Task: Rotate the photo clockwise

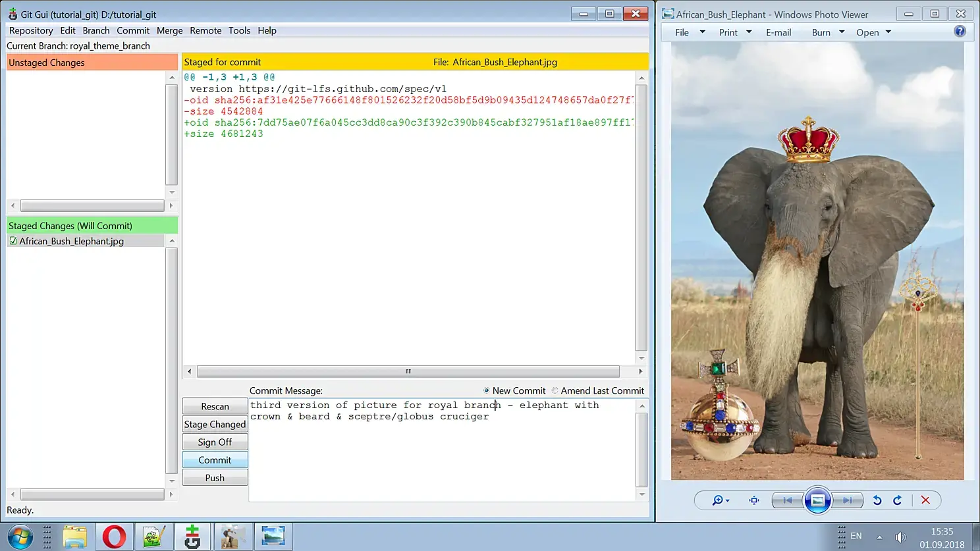Action: click(x=897, y=500)
